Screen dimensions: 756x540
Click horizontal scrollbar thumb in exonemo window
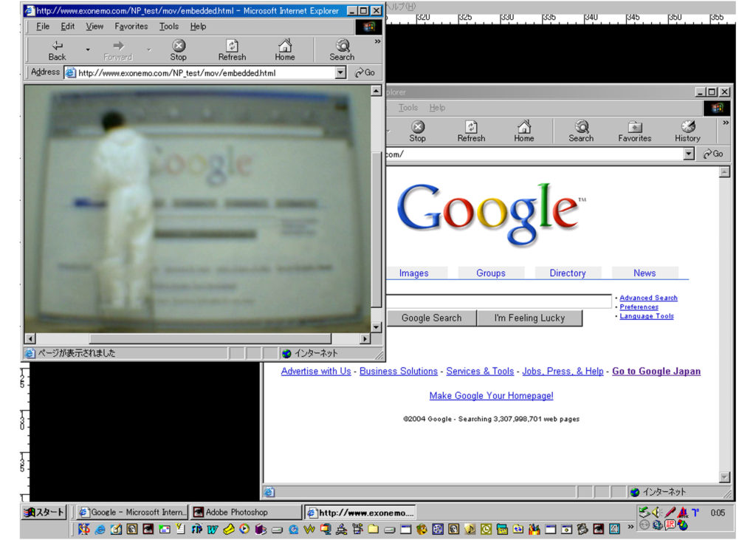(210, 339)
